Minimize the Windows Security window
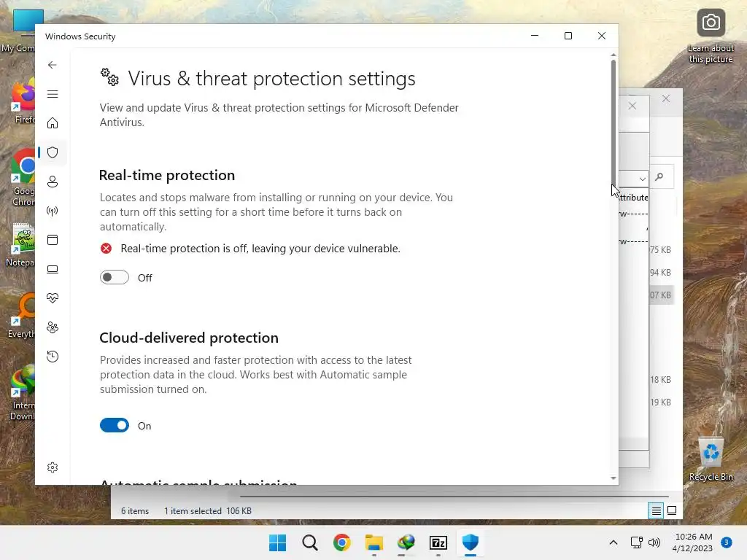The image size is (747, 560). coord(535,36)
